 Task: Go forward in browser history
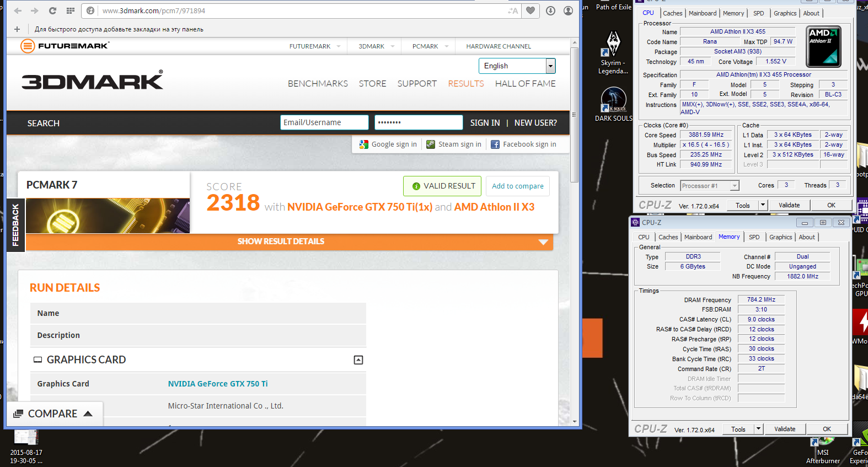pos(35,10)
